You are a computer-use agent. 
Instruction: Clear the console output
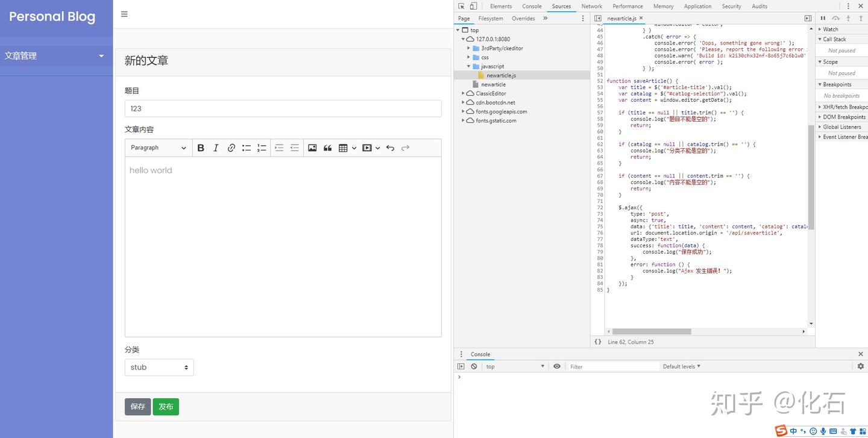click(474, 366)
